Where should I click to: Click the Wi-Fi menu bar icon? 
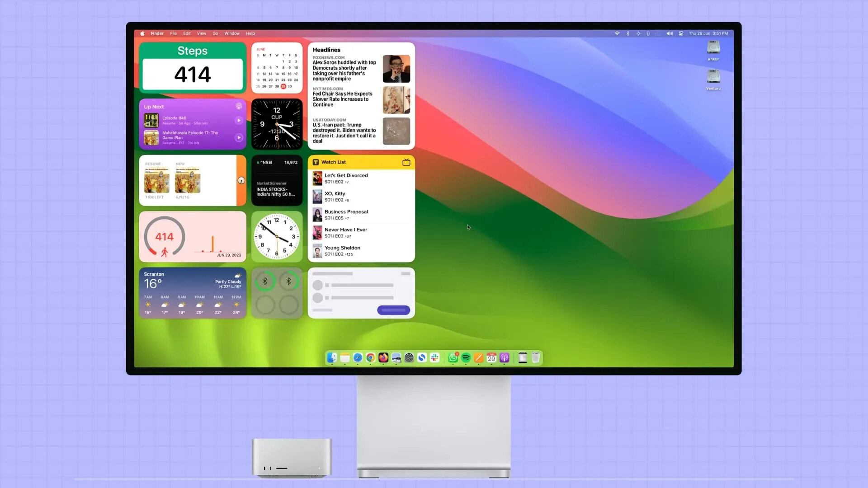point(617,33)
